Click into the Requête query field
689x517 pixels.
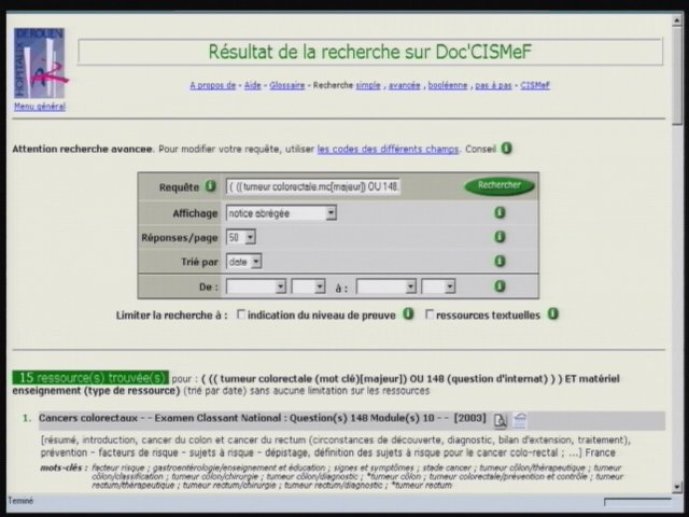tap(313, 187)
